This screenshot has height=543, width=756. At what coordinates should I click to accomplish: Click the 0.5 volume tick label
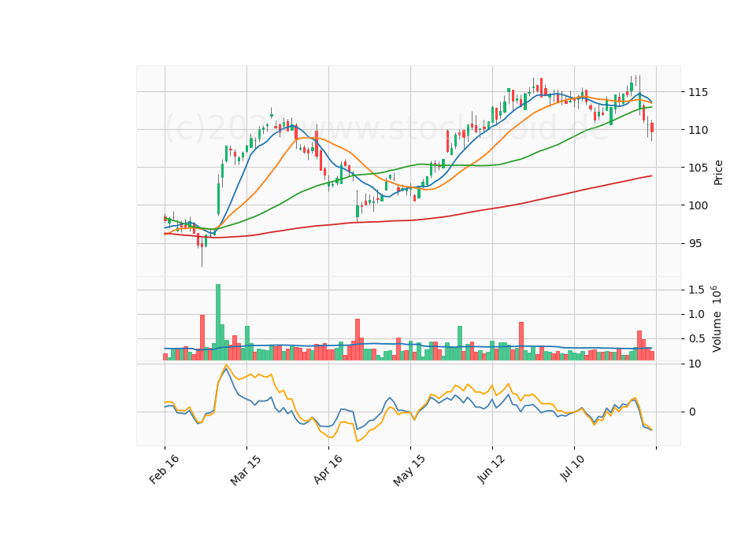tap(697, 338)
